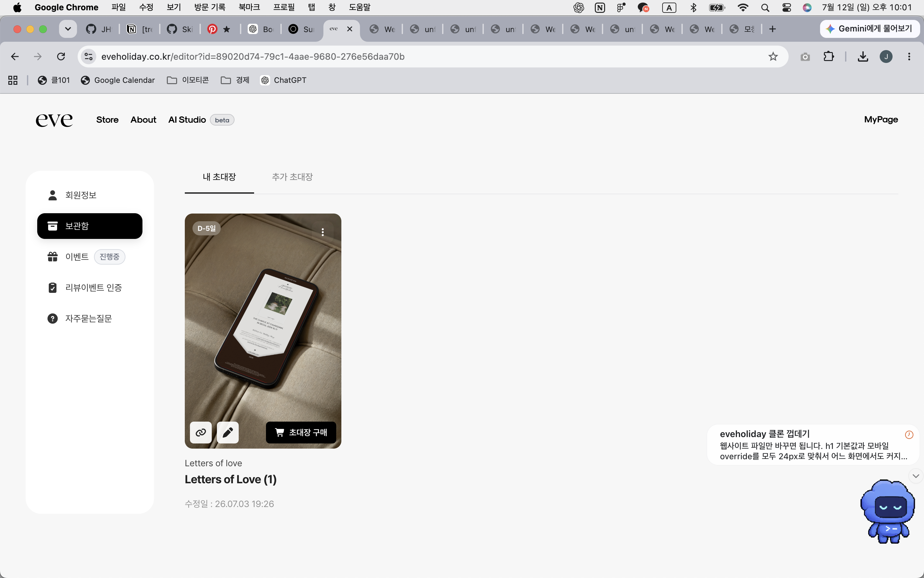Edit the invitation with pencil icon
Viewport: 924px width, 578px height.
pyautogui.click(x=227, y=432)
